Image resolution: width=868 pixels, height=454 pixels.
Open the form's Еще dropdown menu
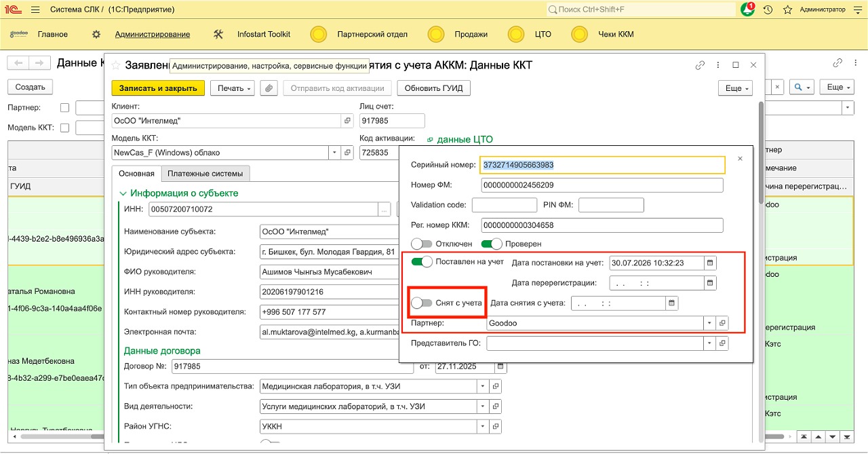pyautogui.click(x=736, y=88)
